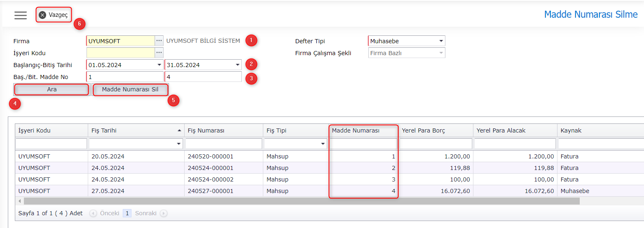Open Firma lookup ellipsis button
Image resolution: width=644 pixels, height=228 pixels.
pos(159,41)
